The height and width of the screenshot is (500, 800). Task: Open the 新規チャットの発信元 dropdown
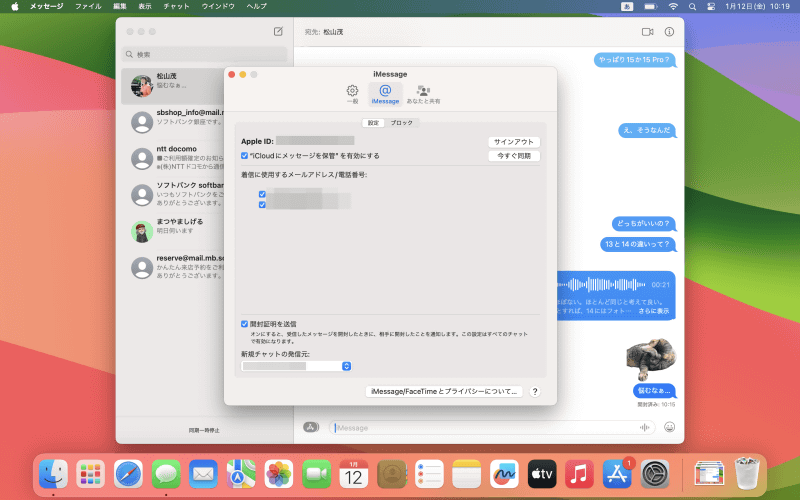(296, 366)
